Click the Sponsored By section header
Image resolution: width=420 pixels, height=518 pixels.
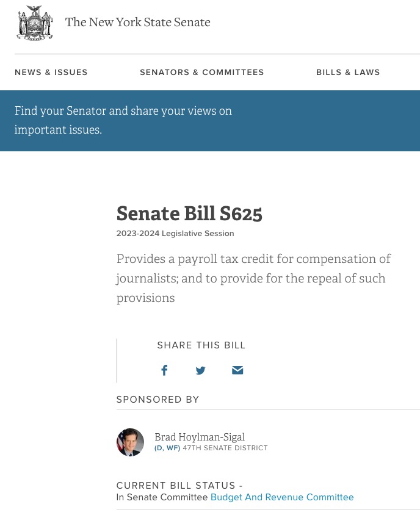pyautogui.click(x=157, y=400)
